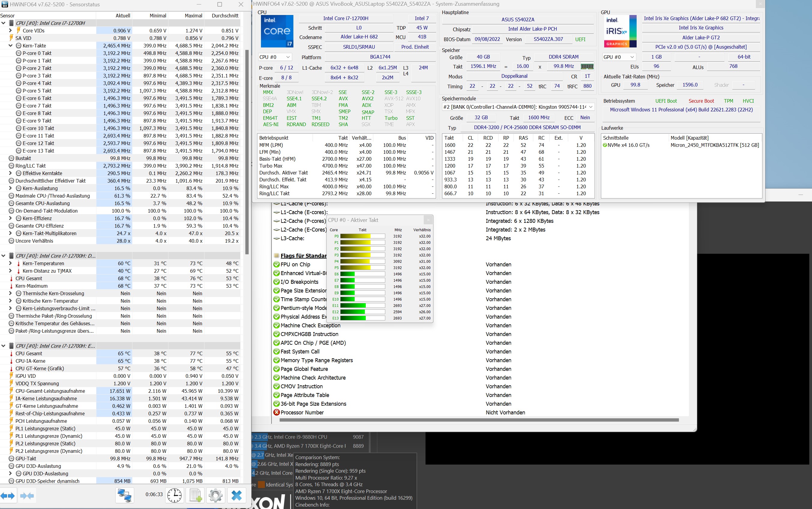Collapse the Kern-Takte group
Viewport: 812px width, 509px height.
[11, 46]
